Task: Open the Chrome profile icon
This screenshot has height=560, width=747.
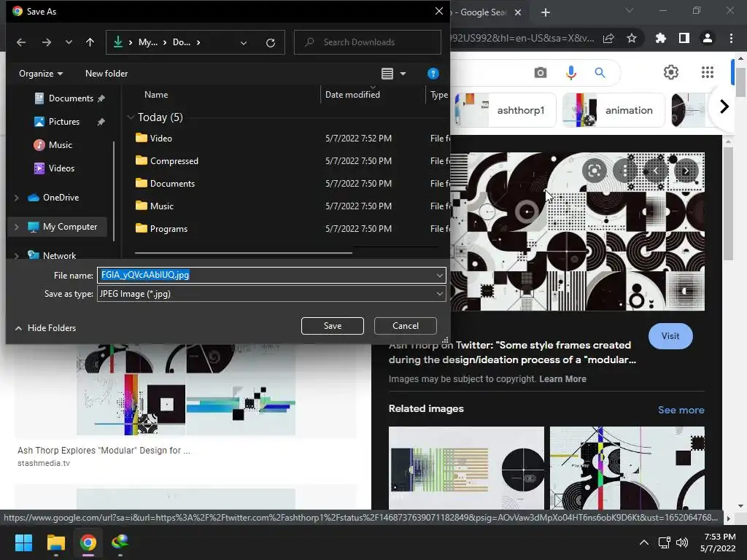Action: [708, 38]
